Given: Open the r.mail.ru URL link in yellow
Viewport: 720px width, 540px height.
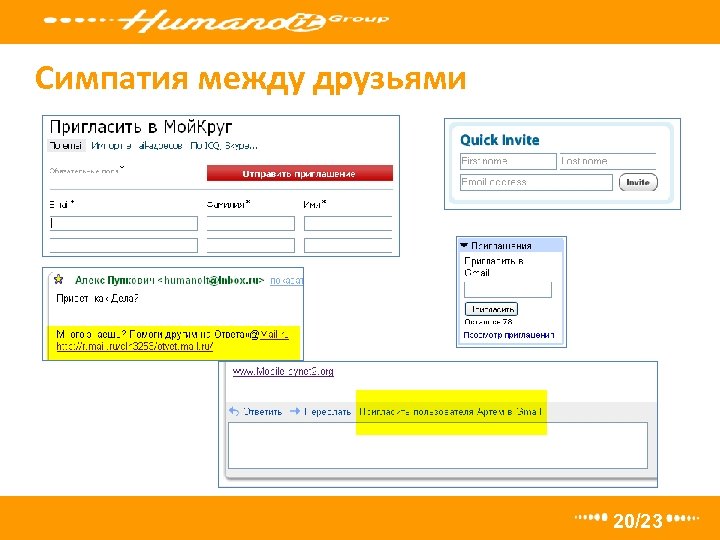Looking at the screenshot, I should tap(135, 346).
